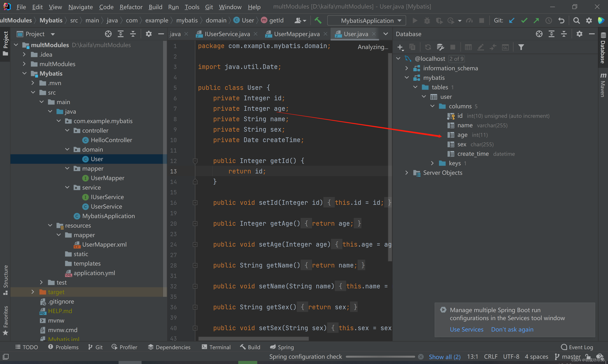The image size is (608, 364).
Task: Cancel the Spring configuration check task
Action: click(x=421, y=357)
